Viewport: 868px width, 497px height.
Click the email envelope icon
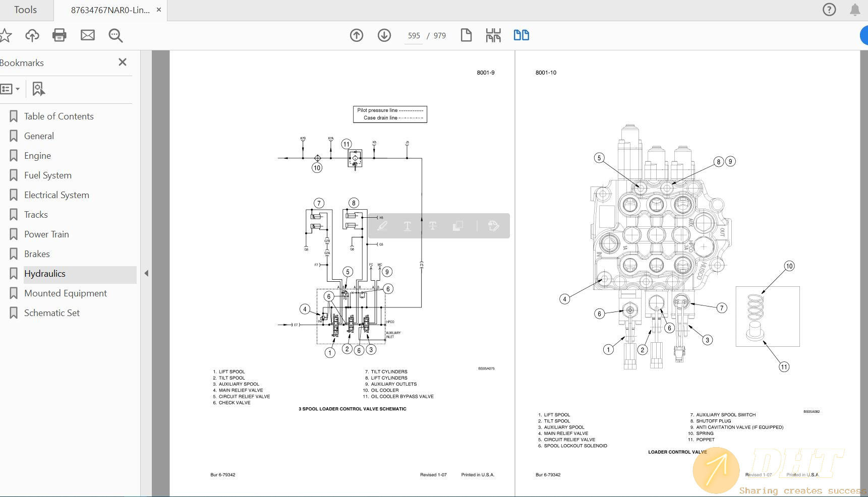point(88,35)
